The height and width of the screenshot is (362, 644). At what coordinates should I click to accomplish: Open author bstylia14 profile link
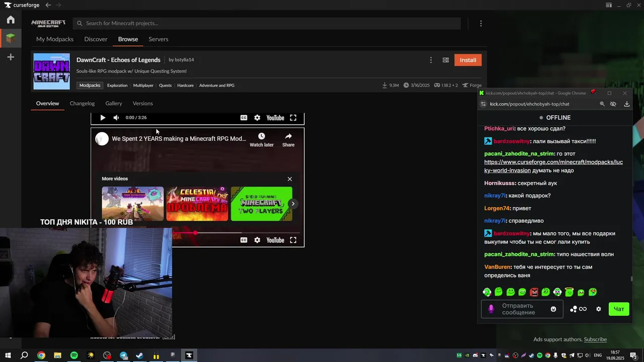coord(184,60)
